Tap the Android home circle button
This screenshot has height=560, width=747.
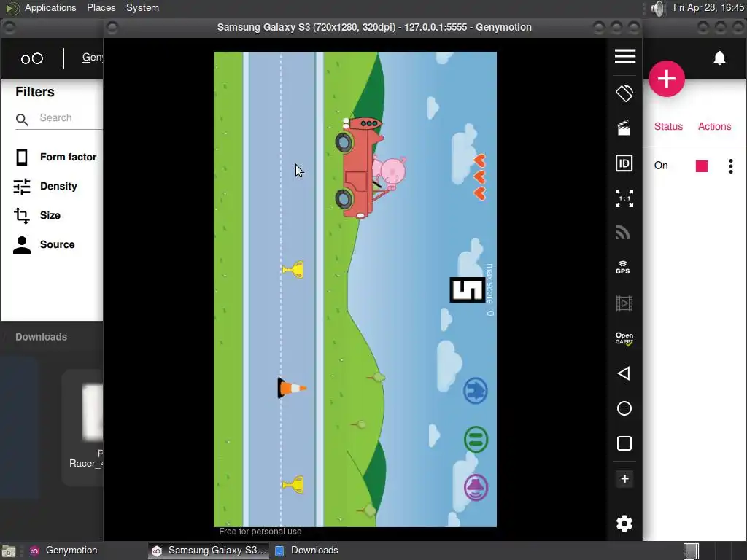click(624, 408)
